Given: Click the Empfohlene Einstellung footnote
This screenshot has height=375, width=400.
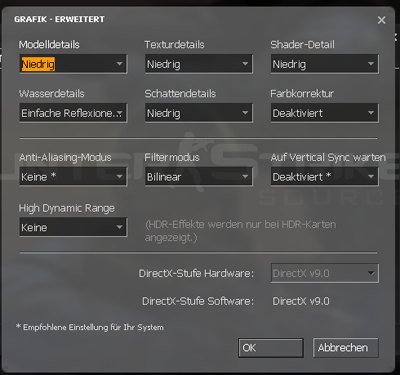Looking at the screenshot, I should click(x=90, y=327).
